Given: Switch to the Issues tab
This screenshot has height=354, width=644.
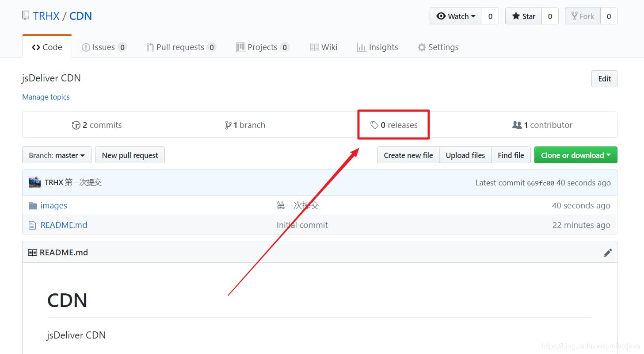Looking at the screenshot, I should pos(104,47).
